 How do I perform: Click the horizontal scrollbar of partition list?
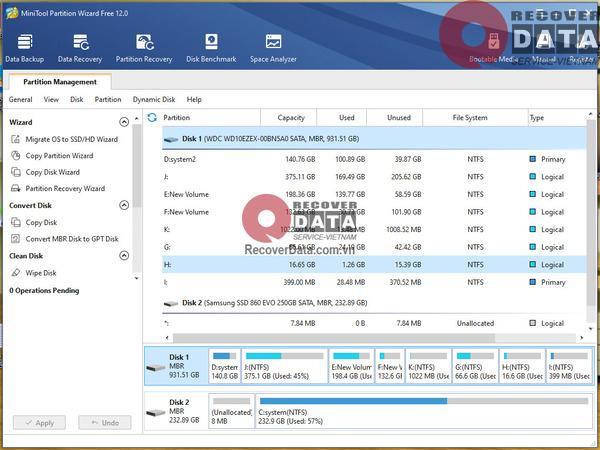pyautogui.click(x=334, y=338)
